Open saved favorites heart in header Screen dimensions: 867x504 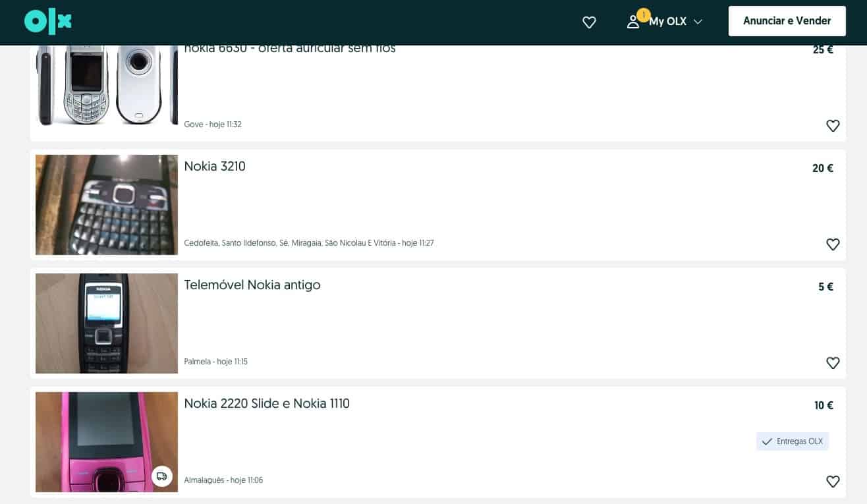click(x=589, y=22)
